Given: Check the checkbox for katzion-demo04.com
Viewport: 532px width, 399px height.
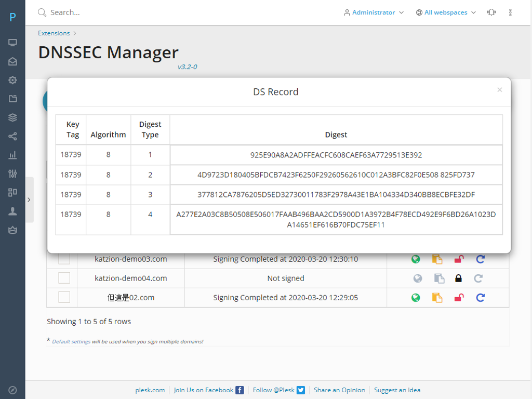Looking at the screenshot, I should [x=63, y=277].
